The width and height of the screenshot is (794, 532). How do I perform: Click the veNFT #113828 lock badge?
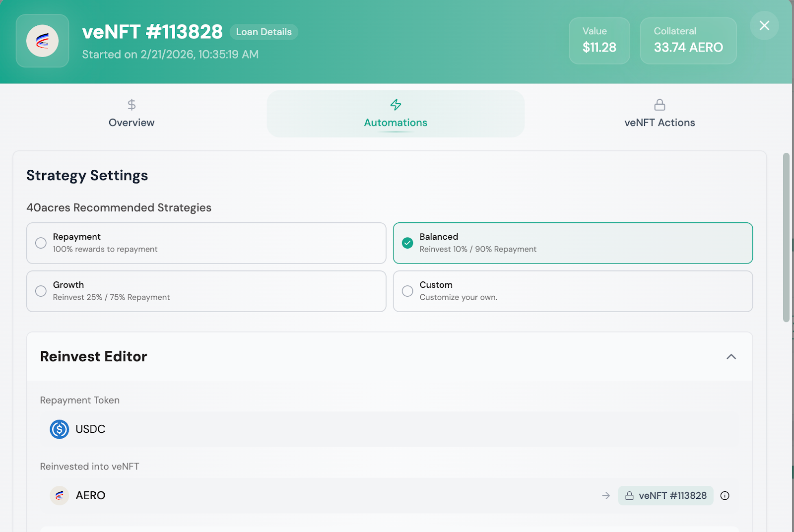[x=665, y=496]
